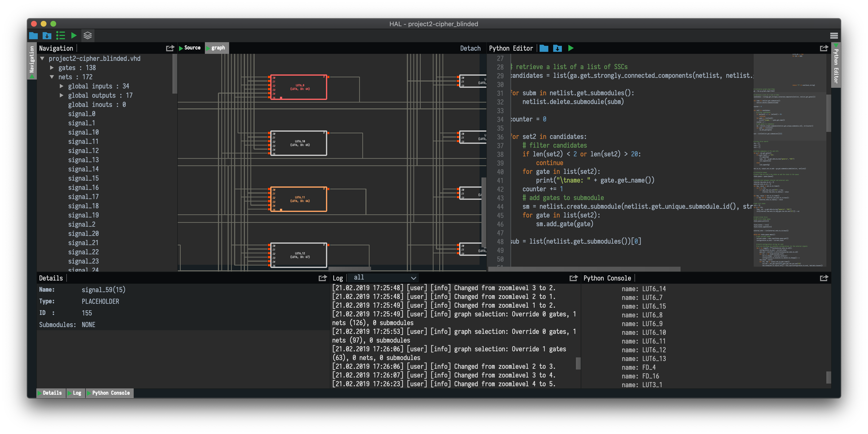Collapse the nets : 172 node

[x=52, y=77]
